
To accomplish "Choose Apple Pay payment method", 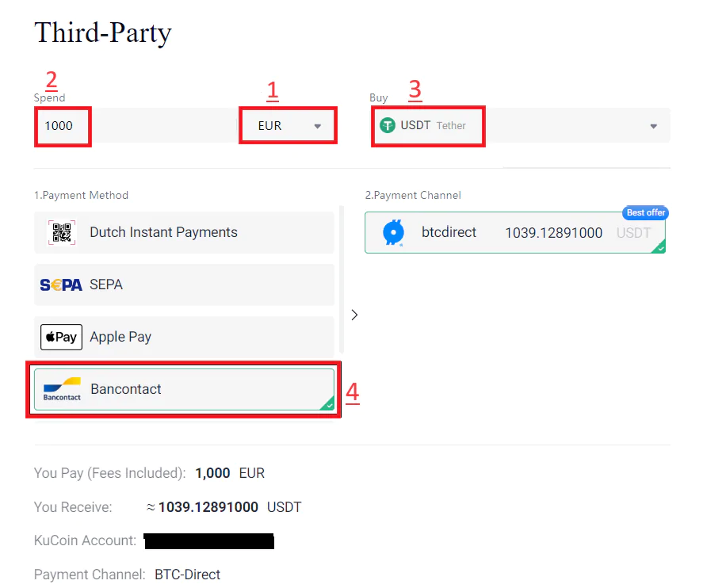I will tap(184, 337).
